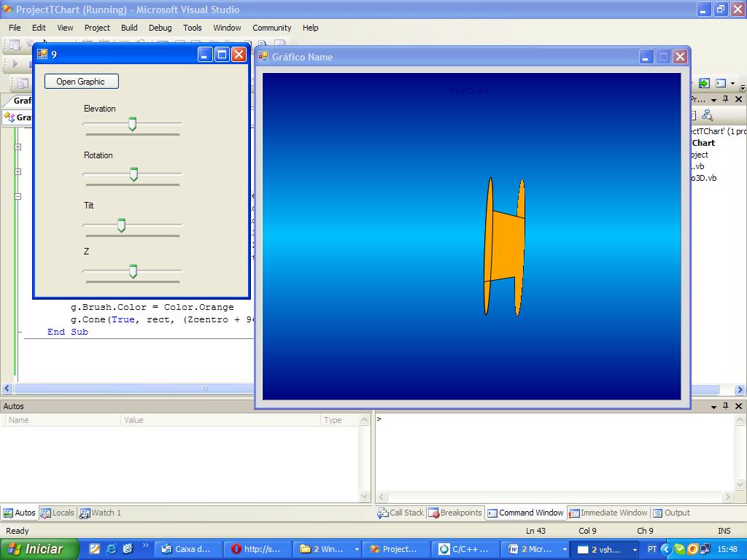747x560 pixels.
Task: Open the Tools menu
Action: click(193, 28)
